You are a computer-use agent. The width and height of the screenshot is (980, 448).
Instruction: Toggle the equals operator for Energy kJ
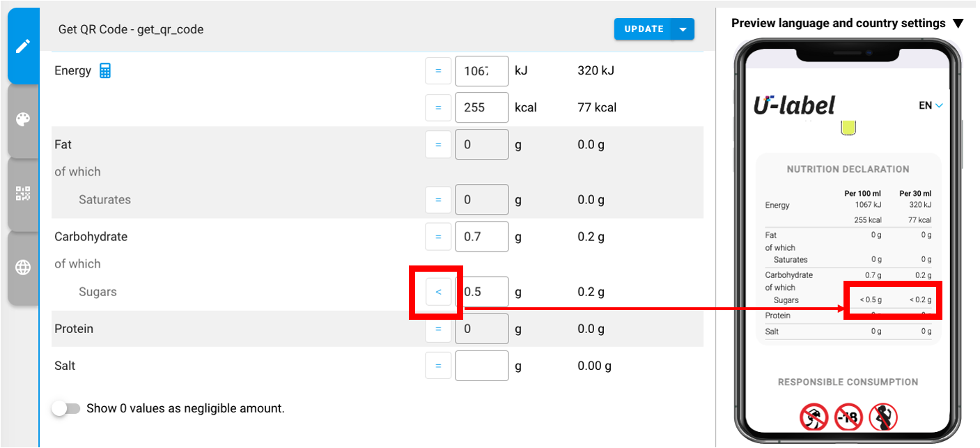point(438,71)
